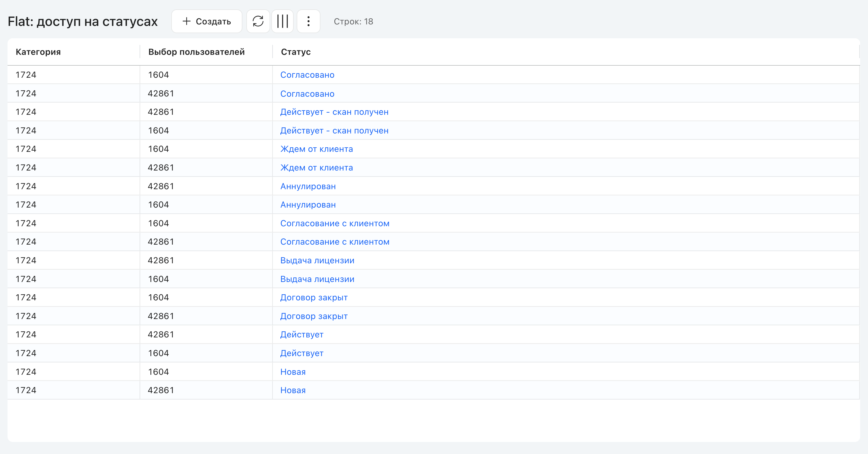Open the column settings icon
868x454 pixels.
click(282, 21)
